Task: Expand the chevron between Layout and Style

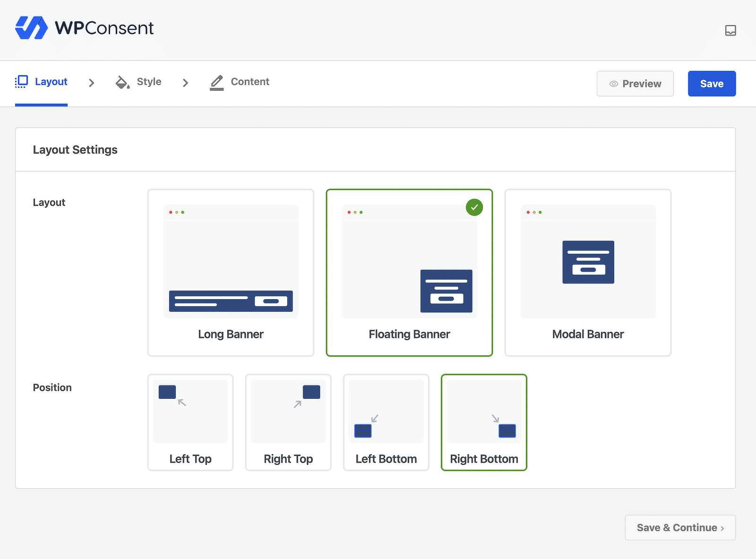Action: (x=91, y=83)
